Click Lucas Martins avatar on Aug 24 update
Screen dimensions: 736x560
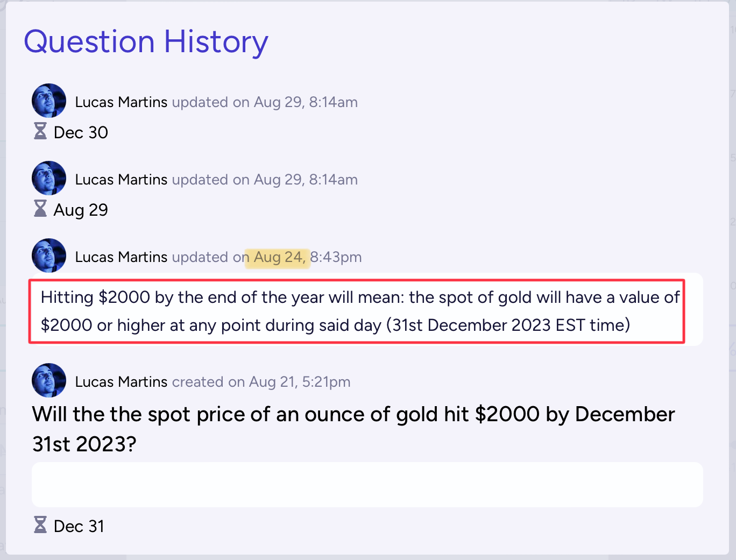tap(49, 256)
